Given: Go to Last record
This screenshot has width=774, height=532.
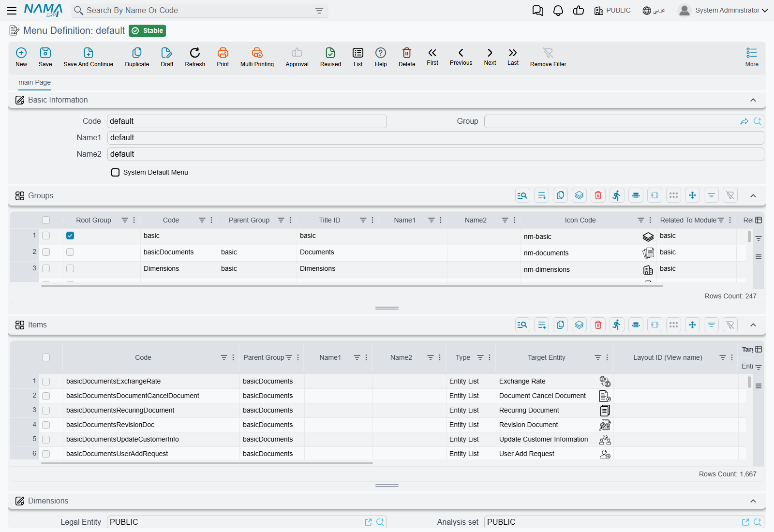Looking at the screenshot, I should 513,57.
